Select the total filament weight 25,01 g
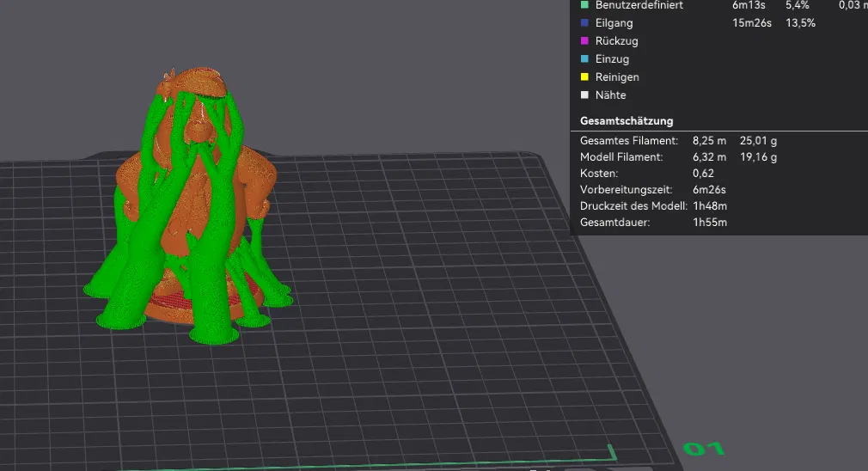Screen dimensions: 868x471 [x=758, y=141]
